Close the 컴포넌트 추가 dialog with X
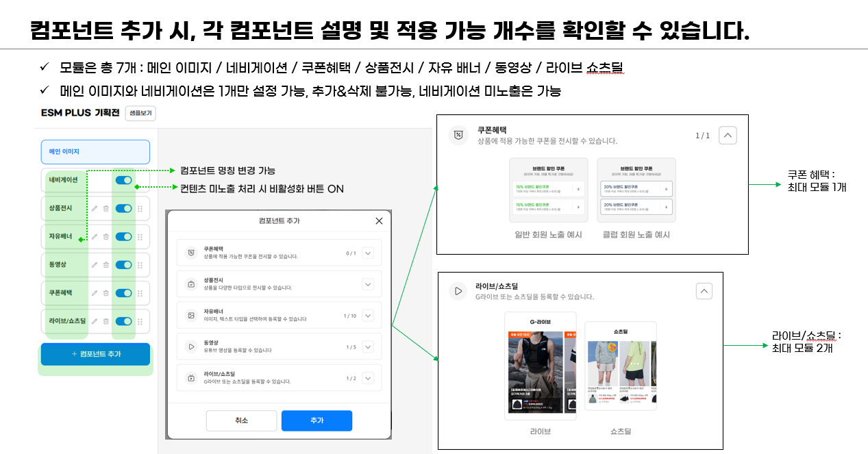 point(379,220)
